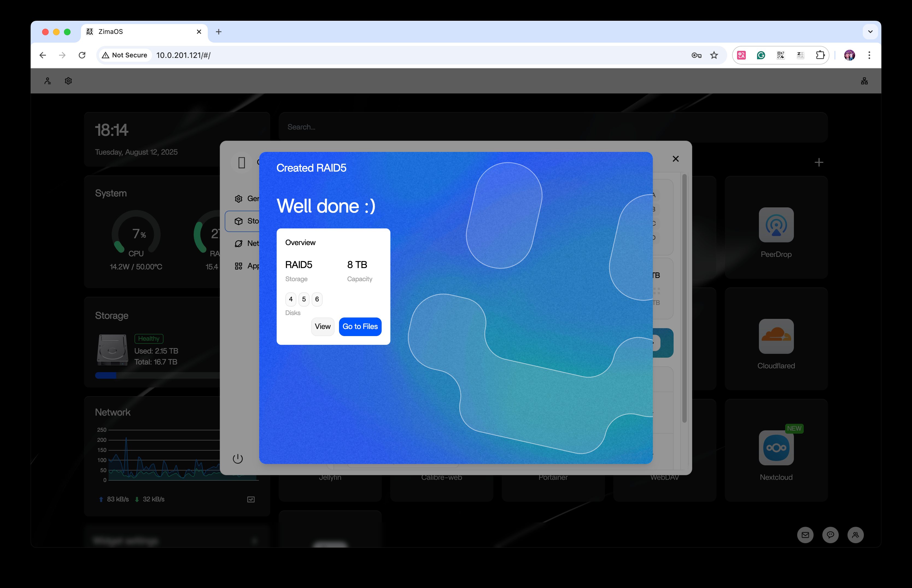This screenshot has width=912, height=588.
Task: Click the Created RAID5 heading
Action: point(311,168)
